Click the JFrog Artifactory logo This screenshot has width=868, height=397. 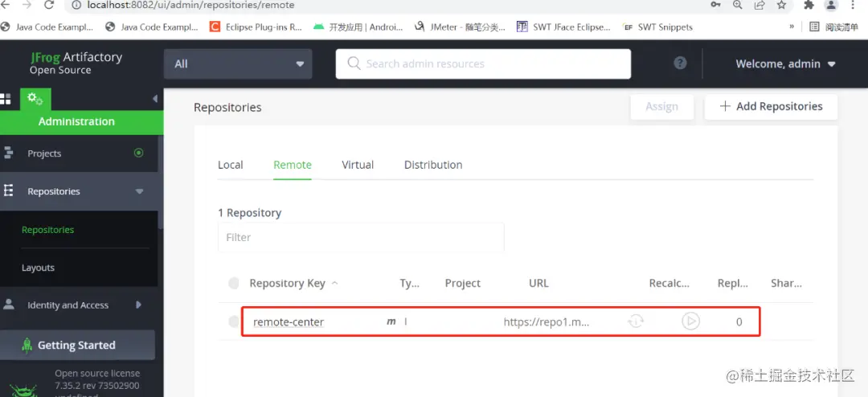[76, 63]
